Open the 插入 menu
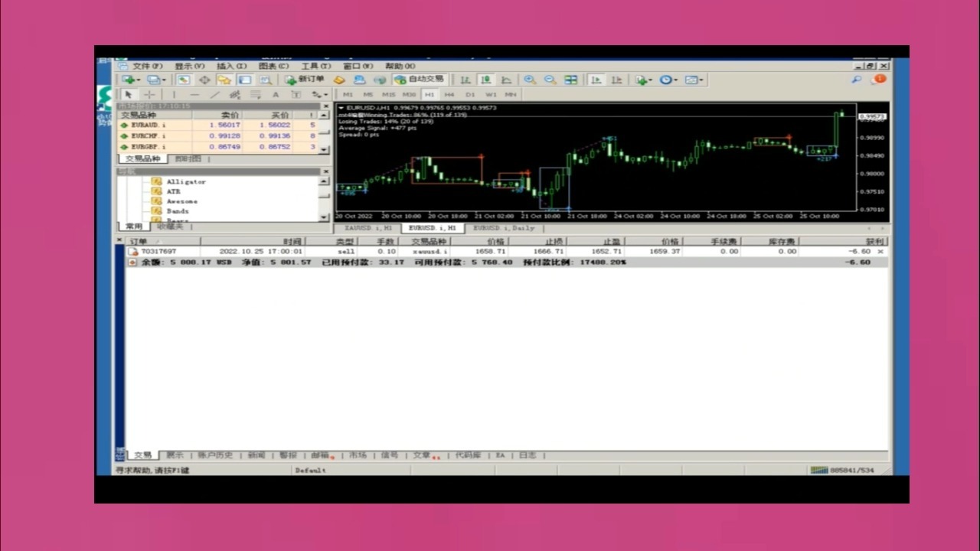The width and height of the screenshot is (980, 551). pyautogui.click(x=231, y=67)
